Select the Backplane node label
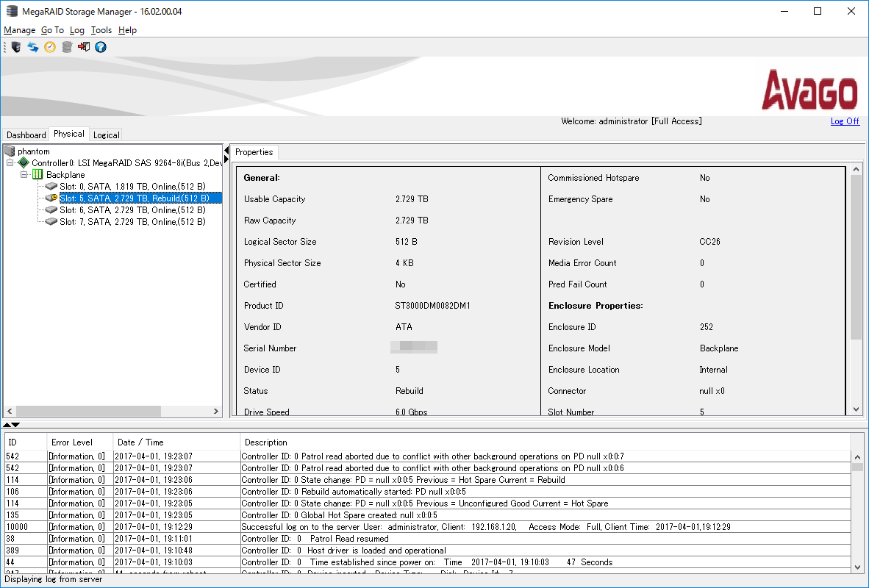The image size is (869, 588). tap(65, 175)
